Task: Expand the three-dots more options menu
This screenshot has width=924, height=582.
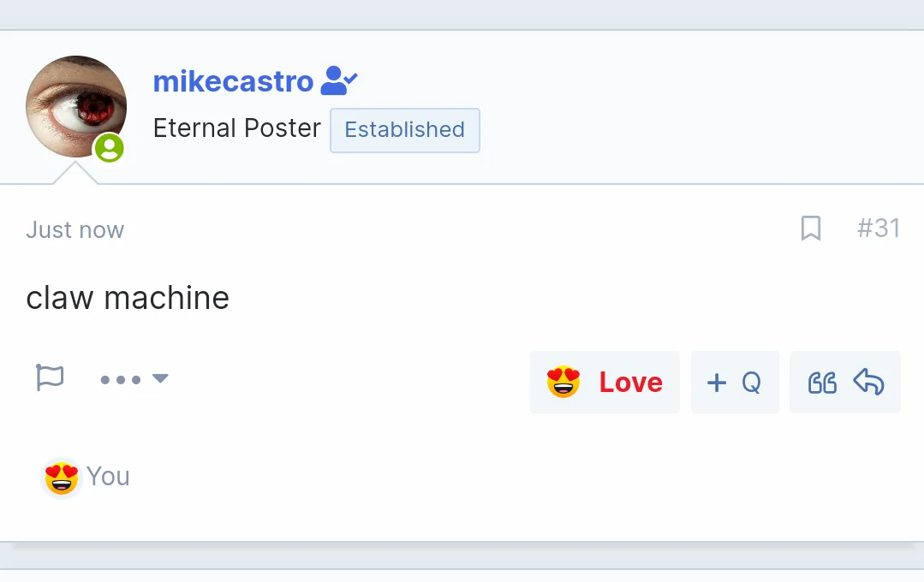Action: coord(134,379)
